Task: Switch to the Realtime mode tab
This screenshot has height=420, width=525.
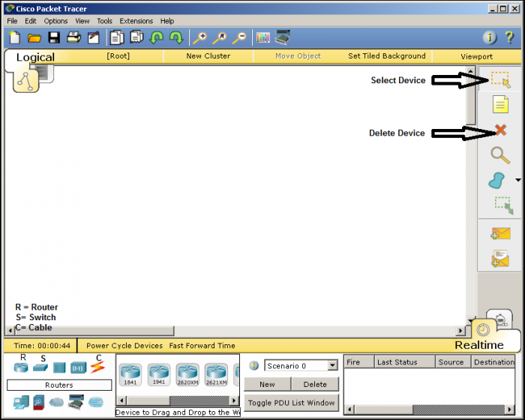Action: [x=479, y=345]
